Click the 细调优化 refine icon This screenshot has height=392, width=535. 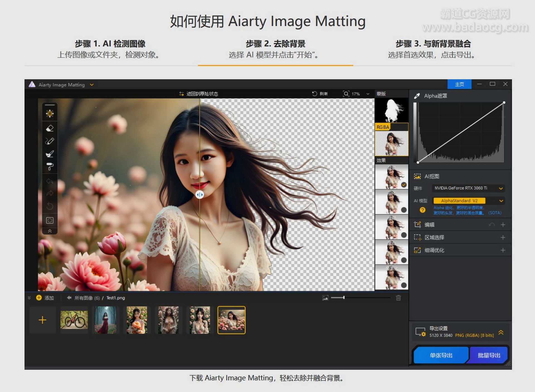pos(417,250)
